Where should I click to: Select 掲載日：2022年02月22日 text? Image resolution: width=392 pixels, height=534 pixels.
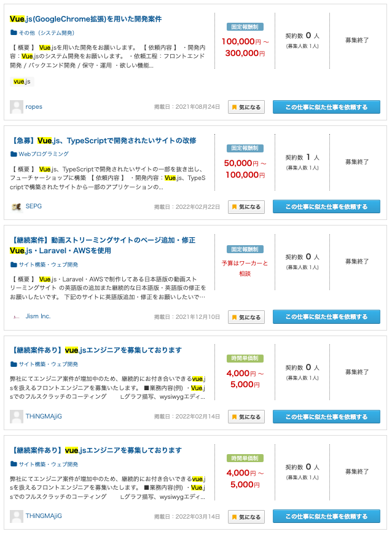tap(187, 206)
